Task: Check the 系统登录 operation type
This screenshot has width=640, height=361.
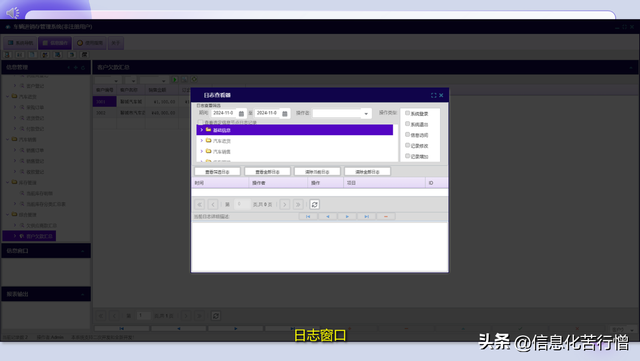Action: [x=407, y=113]
